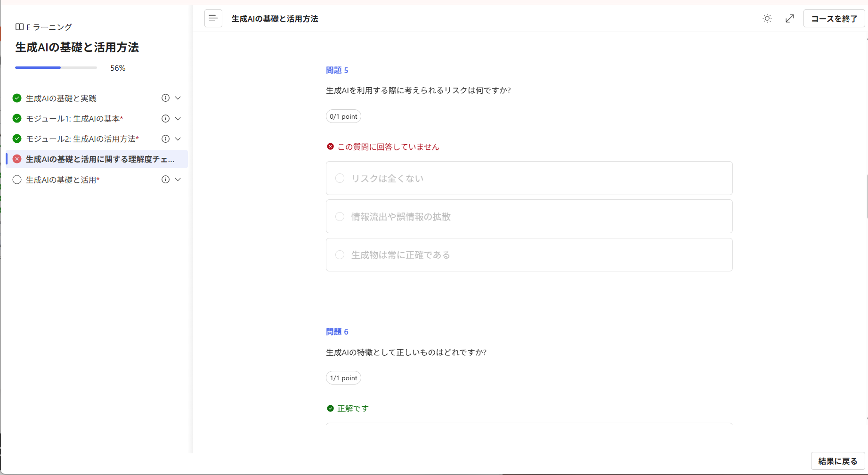Click the 0/1 point badge
Viewport: 868px width, 475px height.
pyautogui.click(x=343, y=116)
